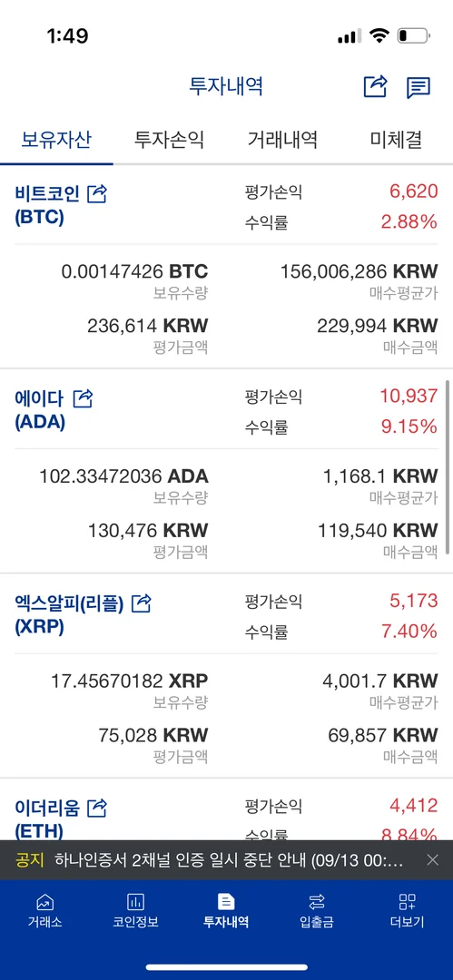Open 코인정보 in the bottom bar
This screenshot has height=980, width=453.
click(136, 911)
